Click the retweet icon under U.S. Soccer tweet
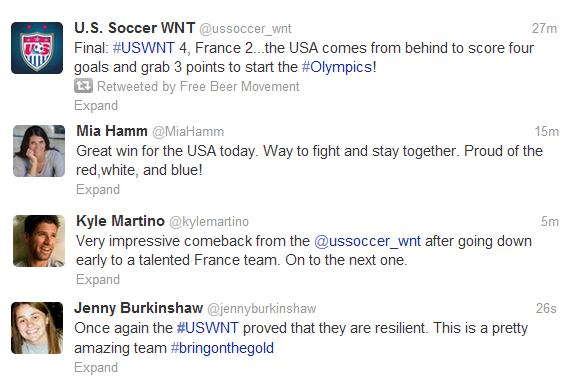Viewport: 582px width, 379px height. 83,86
